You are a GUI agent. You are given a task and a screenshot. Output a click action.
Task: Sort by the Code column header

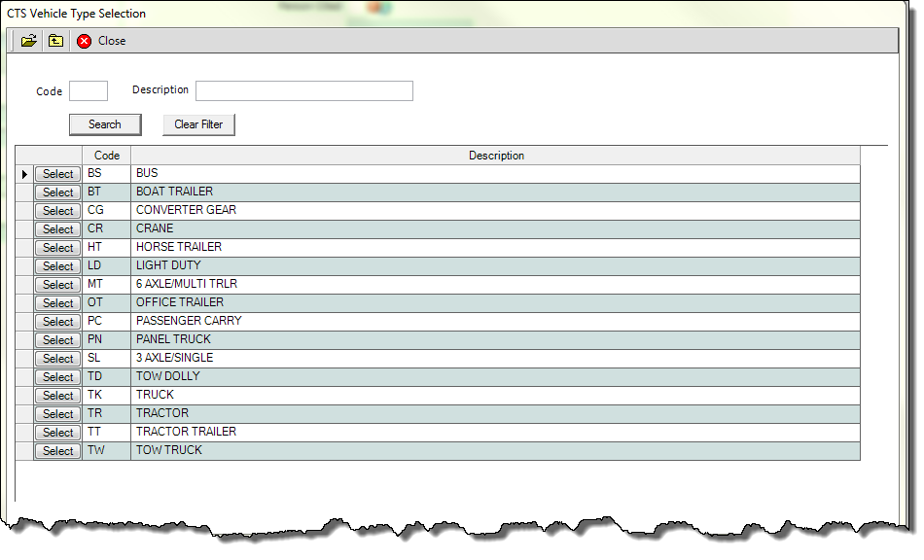pyautogui.click(x=107, y=156)
